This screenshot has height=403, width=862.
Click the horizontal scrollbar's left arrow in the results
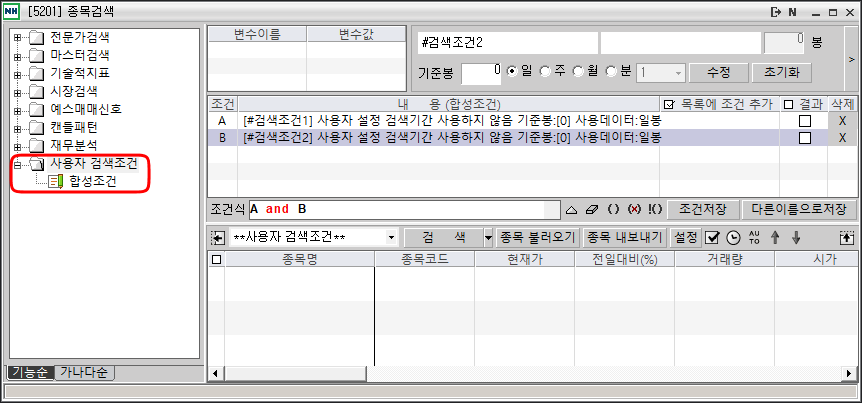216,374
